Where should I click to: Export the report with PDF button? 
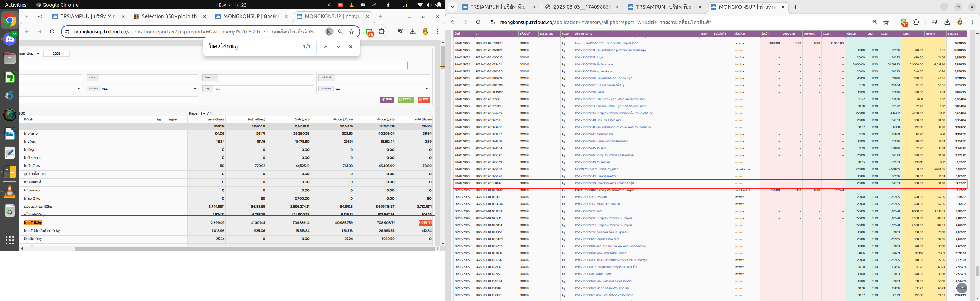pyautogui.click(x=424, y=99)
